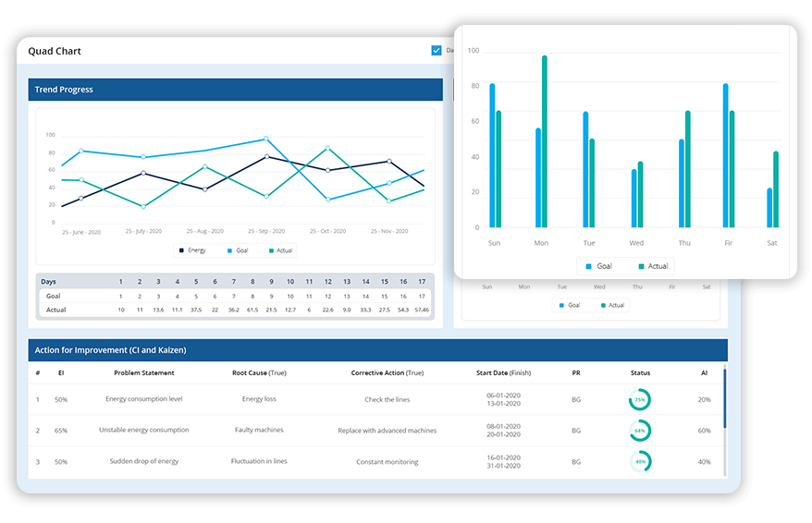Click the 25% status progress ring
This screenshot has width=812, height=523.
point(639,399)
